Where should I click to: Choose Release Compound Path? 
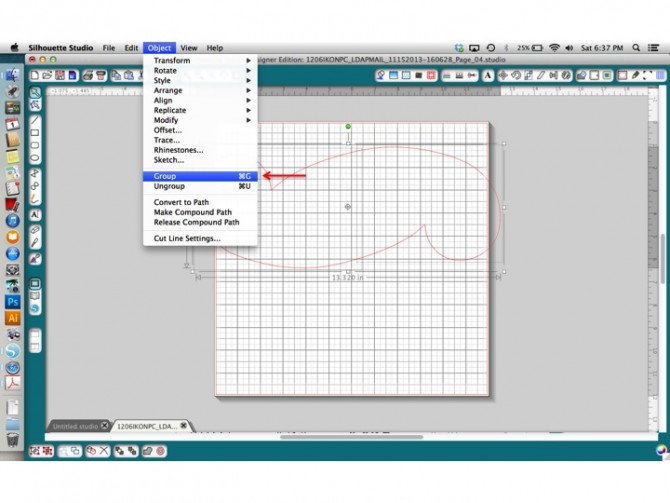point(200,222)
